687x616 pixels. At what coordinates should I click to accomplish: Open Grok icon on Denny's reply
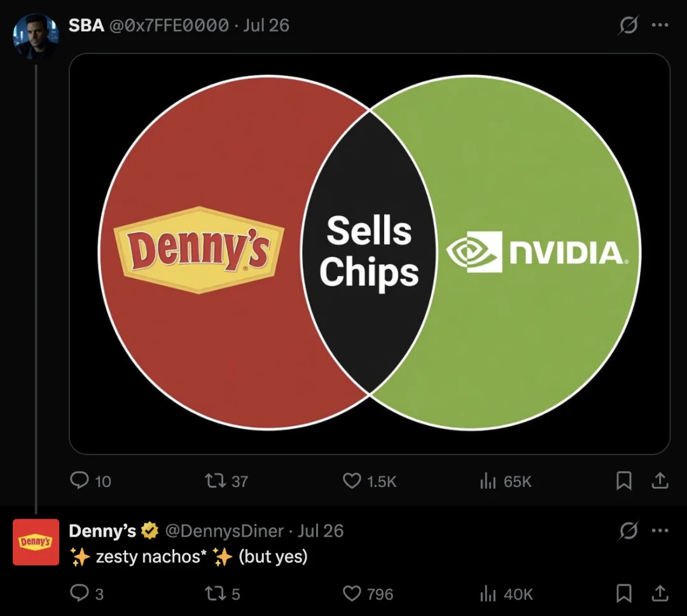(628, 530)
